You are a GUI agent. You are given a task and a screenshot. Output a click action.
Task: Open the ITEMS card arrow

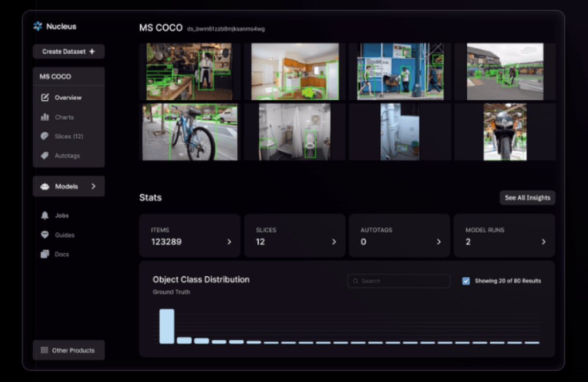tap(229, 242)
